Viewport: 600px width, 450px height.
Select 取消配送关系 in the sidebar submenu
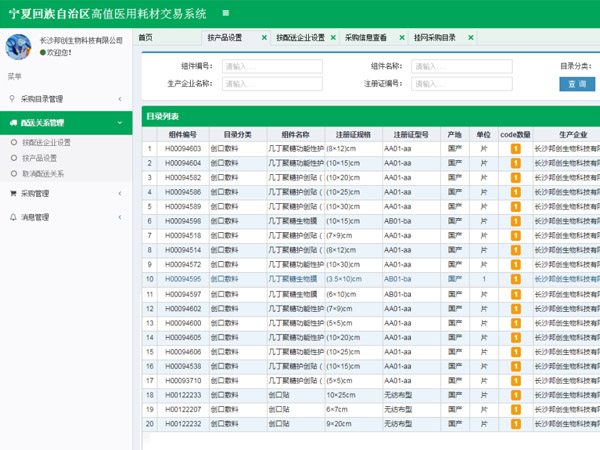(x=42, y=173)
